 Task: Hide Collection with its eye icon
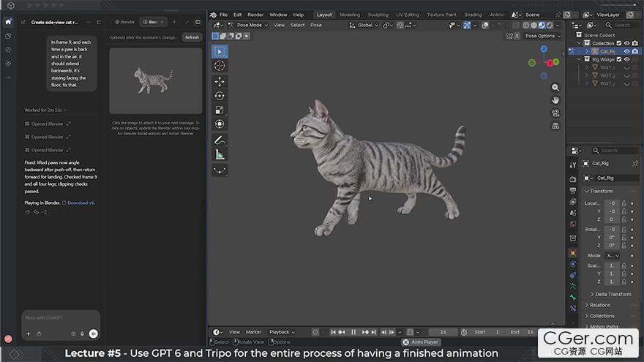point(626,43)
